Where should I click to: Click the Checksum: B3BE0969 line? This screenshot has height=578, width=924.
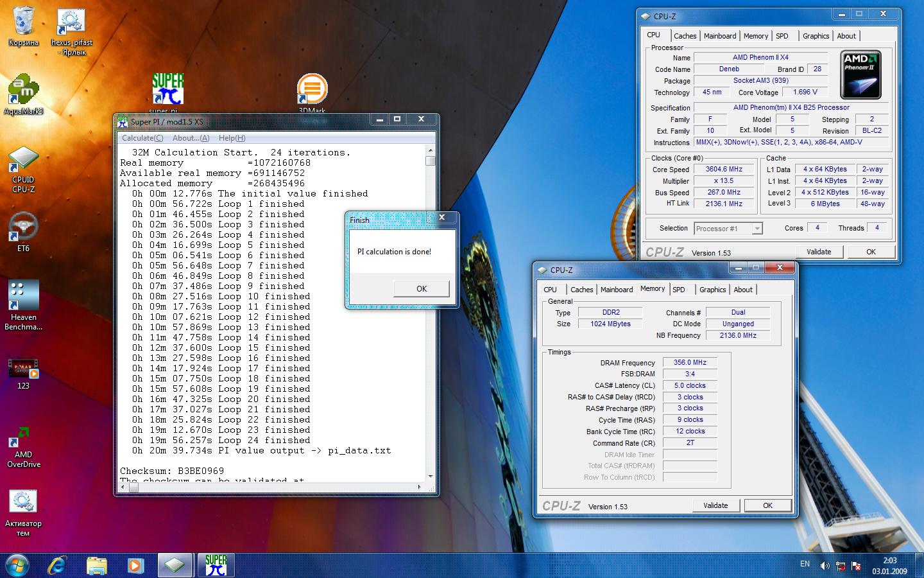tap(172, 471)
